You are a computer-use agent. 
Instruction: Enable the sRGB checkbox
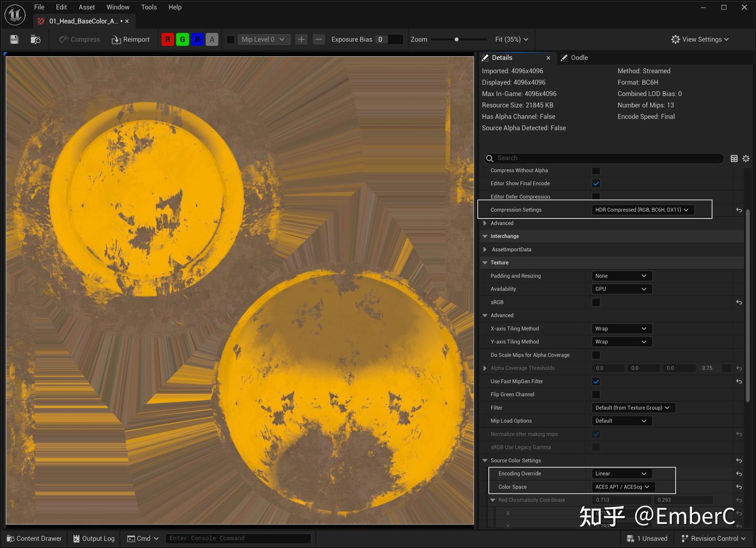[596, 302]
